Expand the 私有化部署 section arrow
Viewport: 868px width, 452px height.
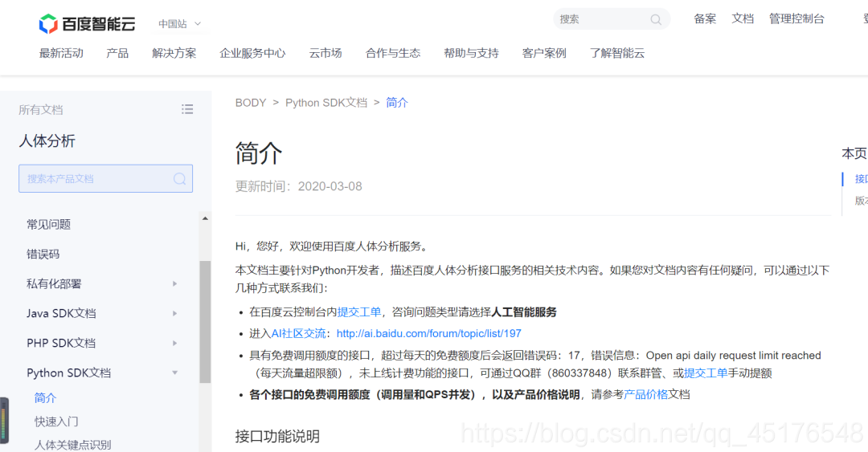tap(175, 284)
